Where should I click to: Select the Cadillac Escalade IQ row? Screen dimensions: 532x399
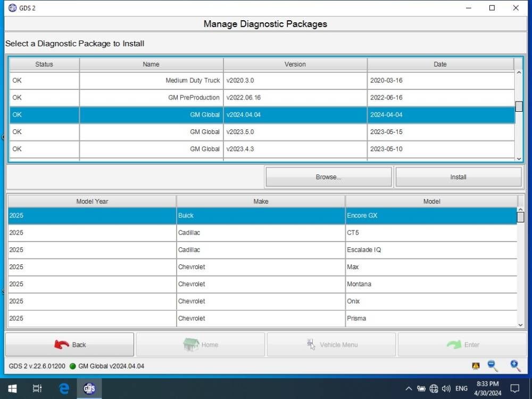[x=262, y=250]
